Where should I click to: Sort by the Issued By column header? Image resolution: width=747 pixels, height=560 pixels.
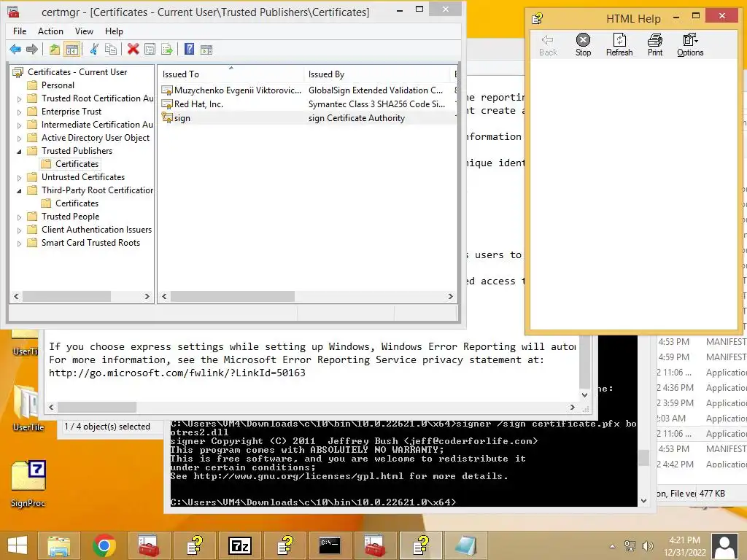tap(376, 74)
